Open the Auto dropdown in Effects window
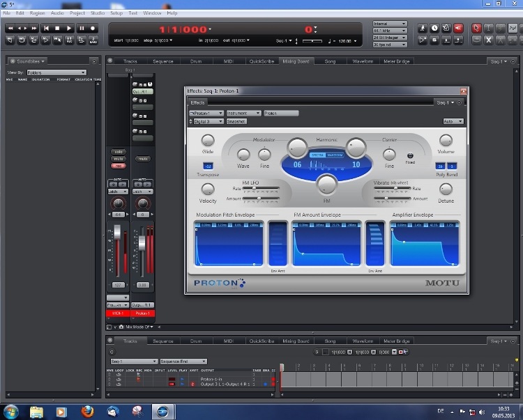The height and width of the screenshot is (420, 523). tap(453, 122)
